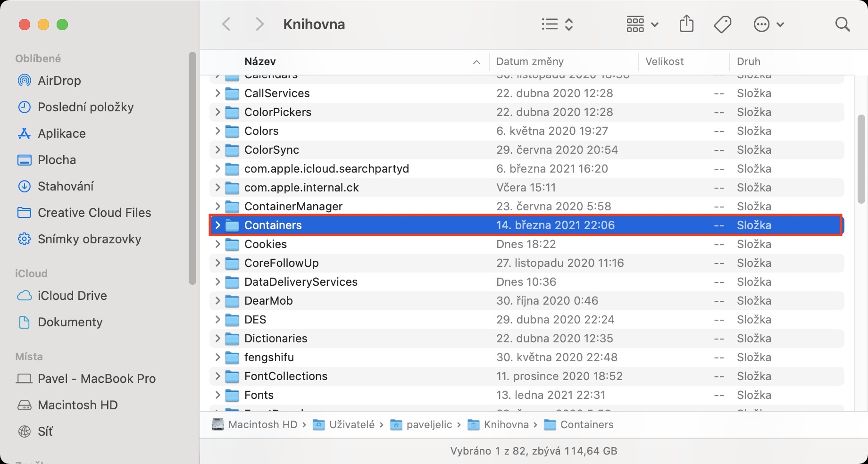
Task: Select the DearMob folder icon
Action: 232,301
